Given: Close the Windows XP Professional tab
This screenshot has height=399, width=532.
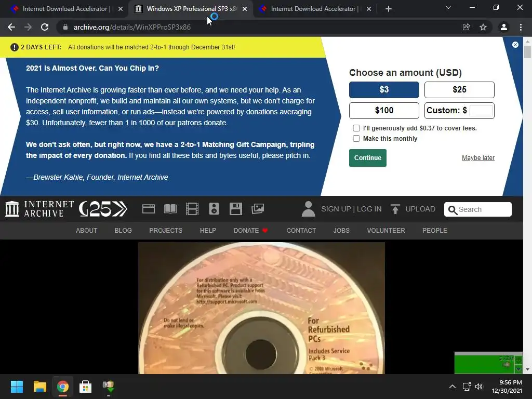Looking at the screenshot, I should [245, 9].
